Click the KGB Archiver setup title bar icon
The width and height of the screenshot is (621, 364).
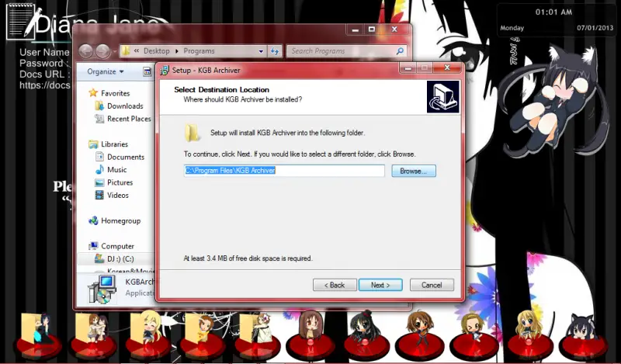[x=164, y=71]
